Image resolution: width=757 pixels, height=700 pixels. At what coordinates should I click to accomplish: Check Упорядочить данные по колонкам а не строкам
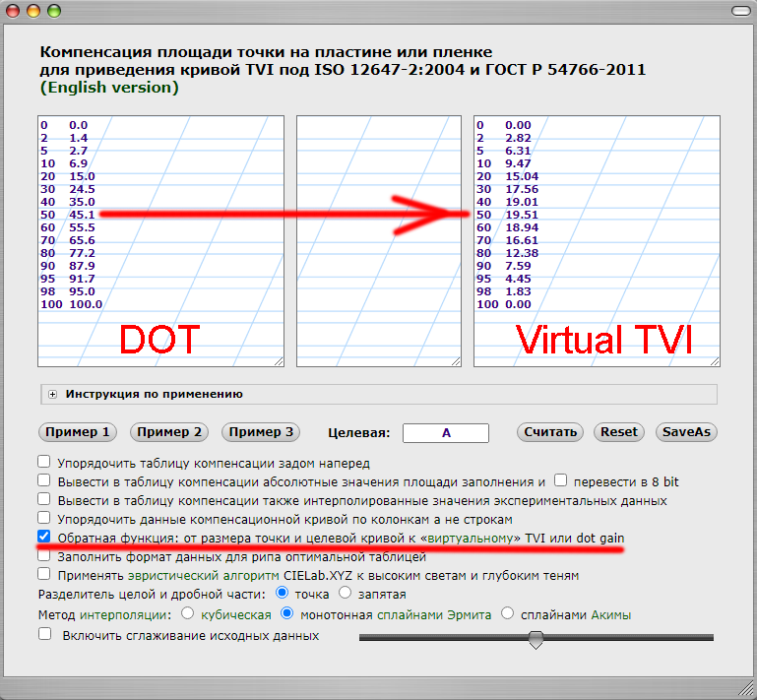point(44,518)
